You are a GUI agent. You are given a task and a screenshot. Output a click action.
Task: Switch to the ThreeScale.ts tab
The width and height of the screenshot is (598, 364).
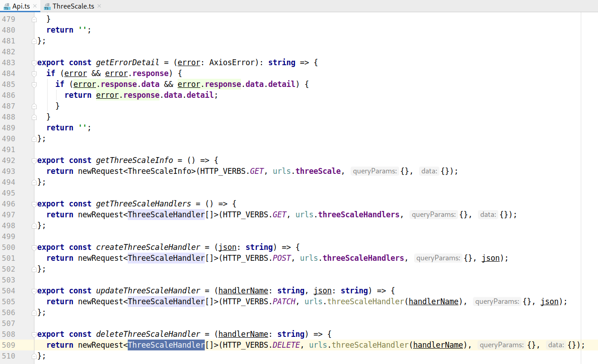(73, 6)
